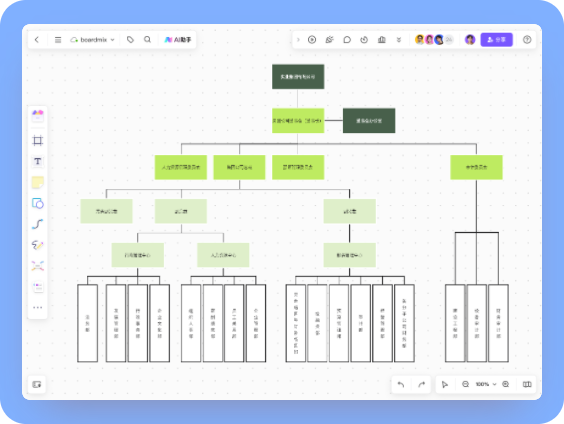Select the Connector line tool
Image resolution: width=564 pixels, height=424 pixels.
38,224
